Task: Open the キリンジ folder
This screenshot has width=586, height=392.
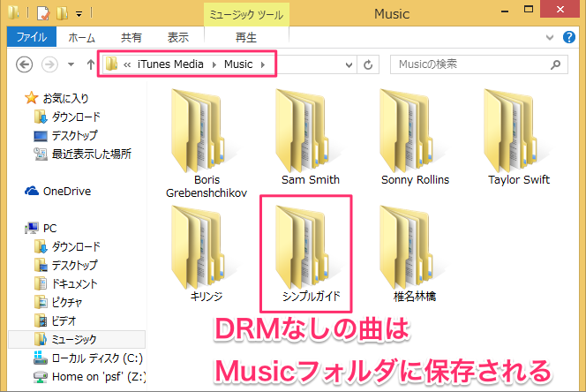Action: [207, 254]
